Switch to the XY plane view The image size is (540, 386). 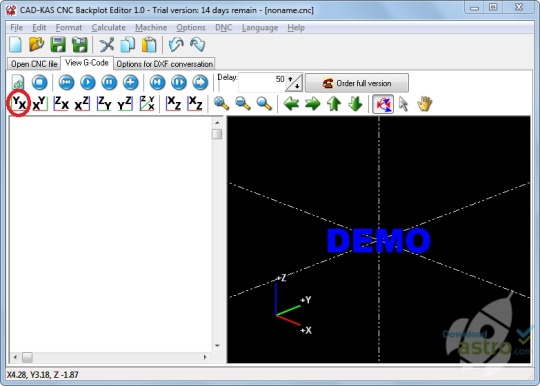point(40,103)
